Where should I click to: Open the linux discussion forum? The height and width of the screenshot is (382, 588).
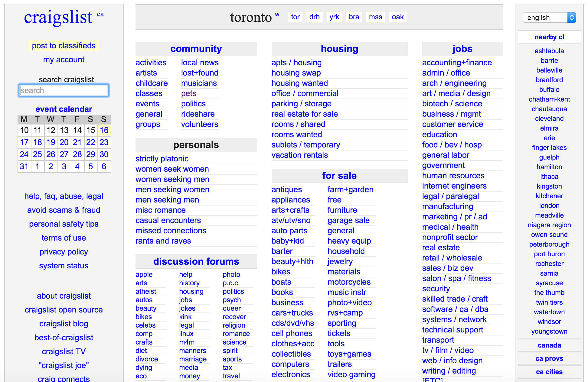186,334
